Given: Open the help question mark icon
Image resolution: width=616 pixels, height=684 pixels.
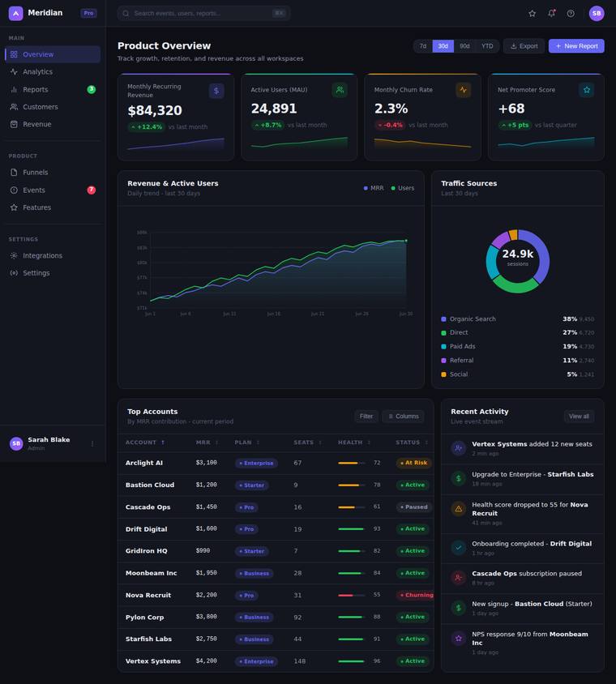Looking at the screenshot, I should coord(571,14).
